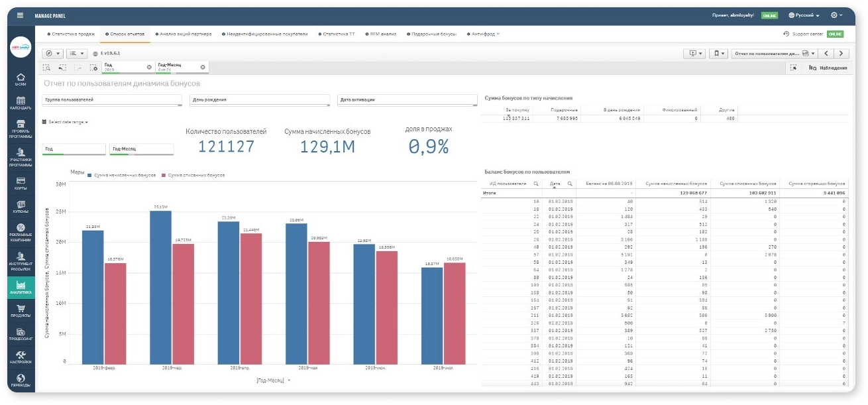Click red Сумма списанных бонусов legend swatch
Image resolution: width=868 pixels, height=405 pixels.
(164, 176)
